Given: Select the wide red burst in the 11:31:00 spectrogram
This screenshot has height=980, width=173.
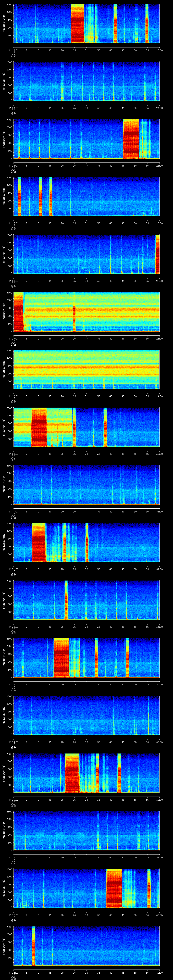Looking at the screenshot, I should [x=39, y=542].
